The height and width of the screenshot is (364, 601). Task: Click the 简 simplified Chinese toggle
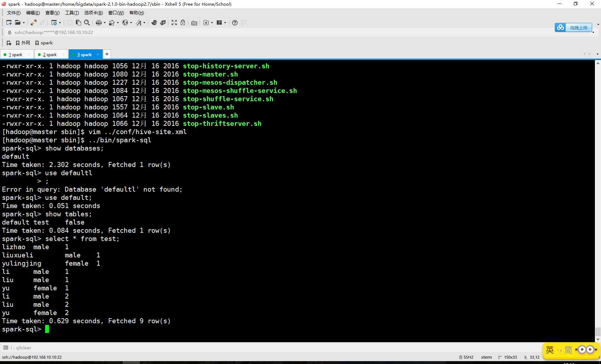pyautogui.click(x=568, y=350)
